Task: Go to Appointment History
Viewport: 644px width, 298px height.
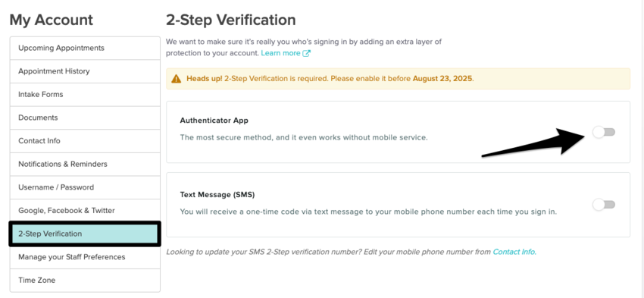Action: point(85,71)
